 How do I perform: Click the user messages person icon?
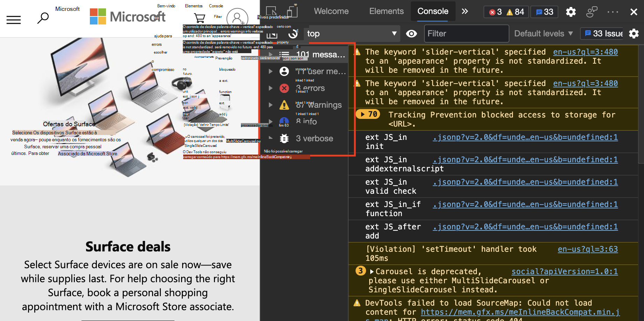click(284, 71)
